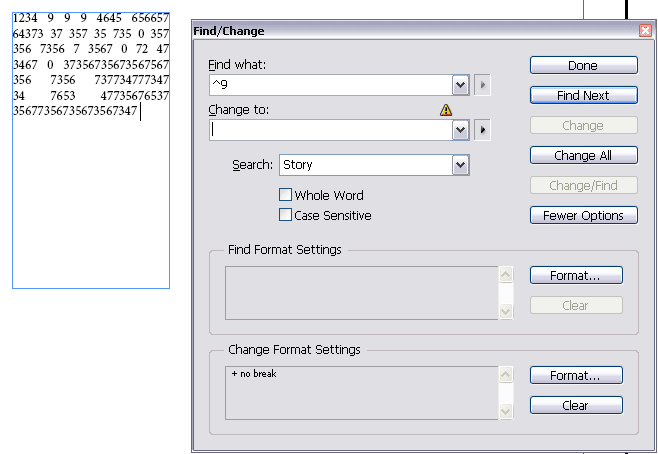The height and width of the screenshot is (454, 658).
Task: Expand the Find what history dropdown
Action: [461, 85]
